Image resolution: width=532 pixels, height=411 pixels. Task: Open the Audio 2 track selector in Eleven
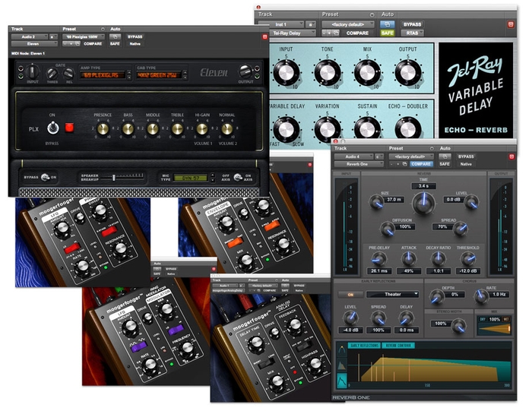coord(30,36)
